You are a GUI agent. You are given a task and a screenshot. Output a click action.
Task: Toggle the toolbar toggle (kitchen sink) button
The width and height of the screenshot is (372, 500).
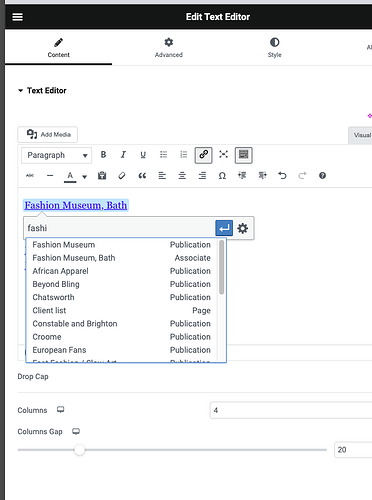click(244, 155)
